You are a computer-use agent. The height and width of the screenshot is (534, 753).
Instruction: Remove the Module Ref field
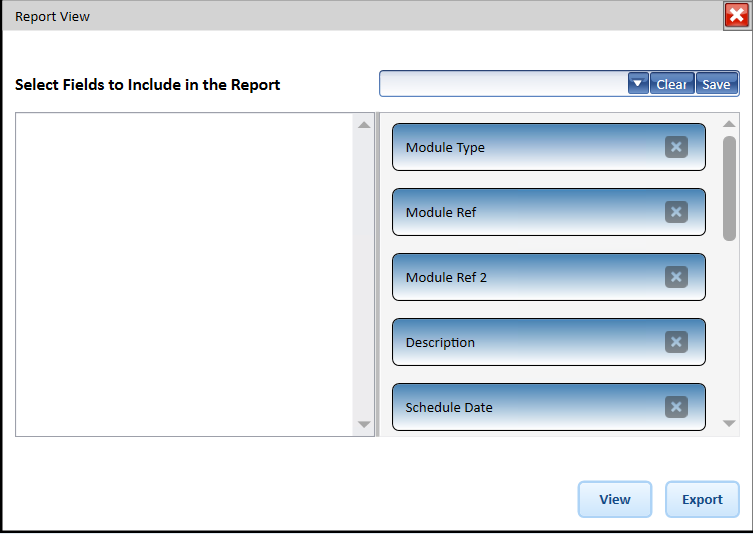676,212
